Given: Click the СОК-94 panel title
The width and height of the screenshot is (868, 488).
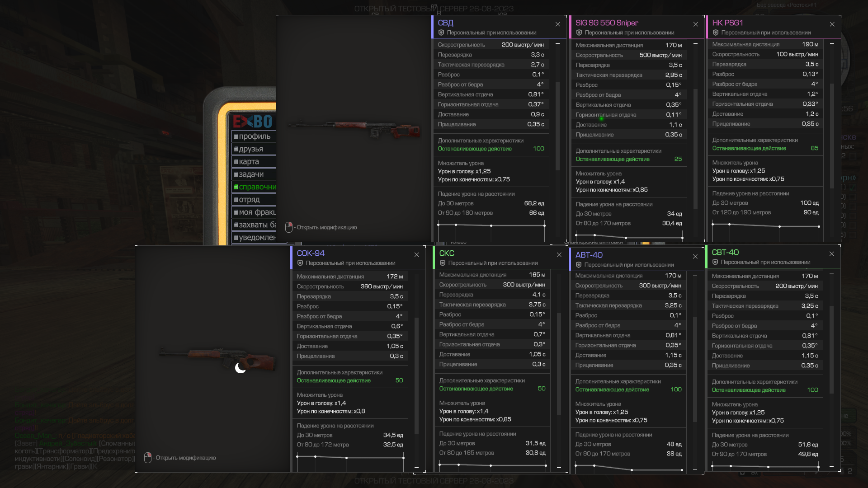Looking at the screenshot, I should [311, 253].
